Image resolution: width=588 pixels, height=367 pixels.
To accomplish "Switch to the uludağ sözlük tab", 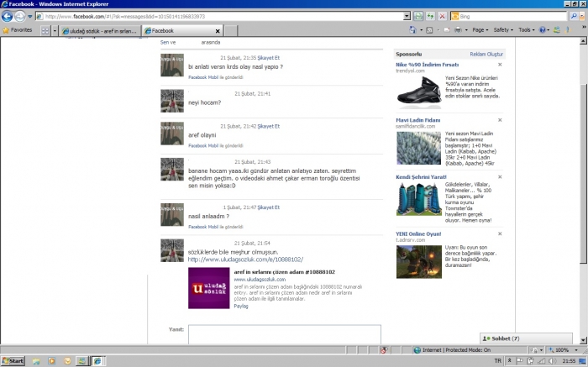I will tap(100, 31).
